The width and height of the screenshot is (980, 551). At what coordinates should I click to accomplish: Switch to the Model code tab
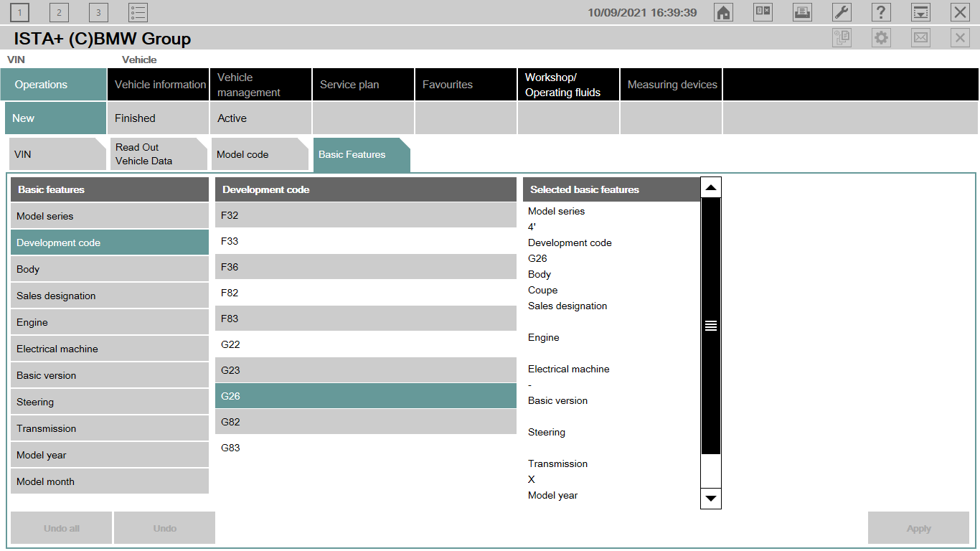click(260, 154)
